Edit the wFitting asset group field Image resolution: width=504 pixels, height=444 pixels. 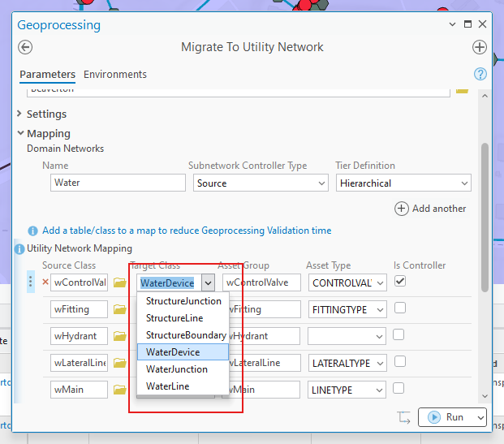coord(265,309)
